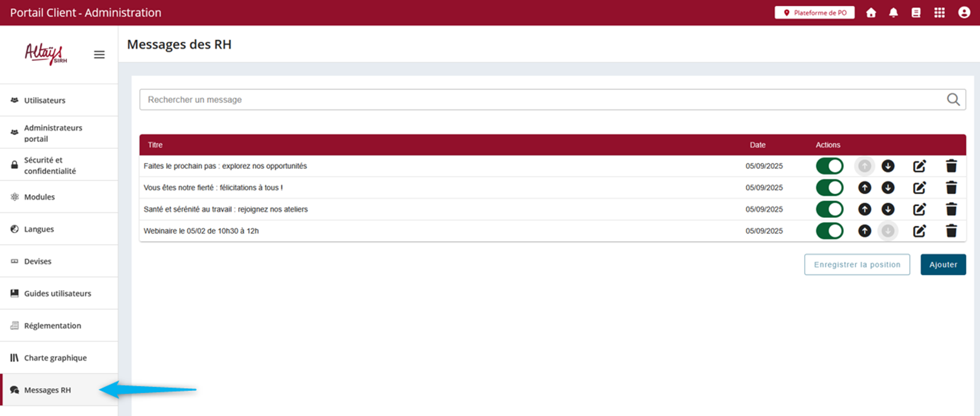980x416 pixels.
Task: Open the apps grid menu
Action: coord(939,13)
